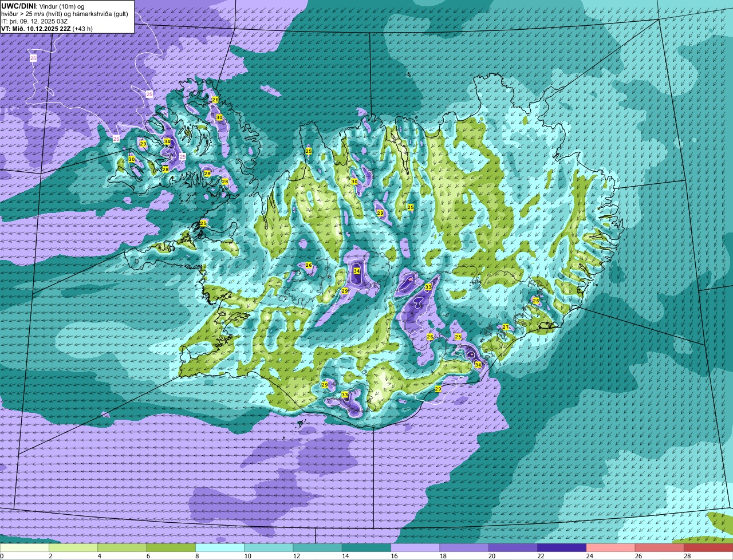Click the 16–18 m/s lavender legend swatch
This screenshot has height=560, width=733.
415,548
